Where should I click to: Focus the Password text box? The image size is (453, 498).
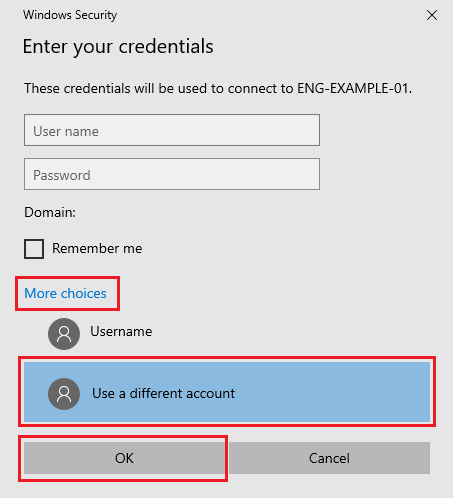tap(172, 174)
